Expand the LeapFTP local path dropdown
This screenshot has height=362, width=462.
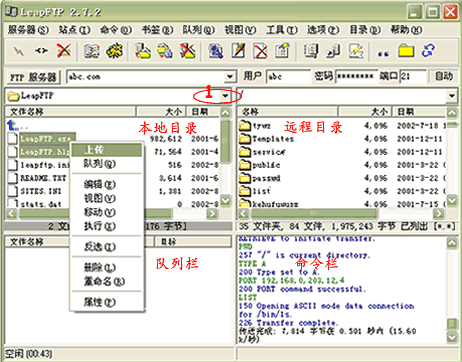[226, 96]
